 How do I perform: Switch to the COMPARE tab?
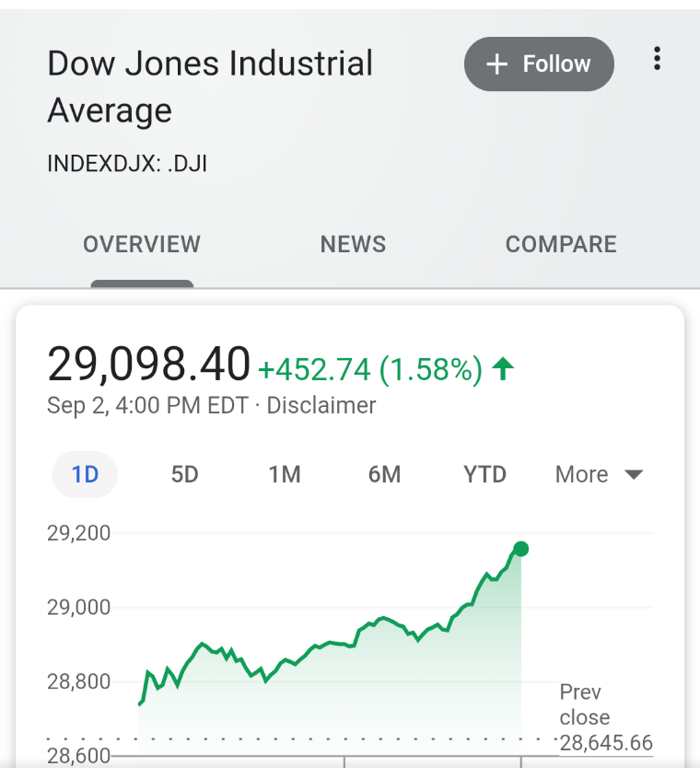point(561,244)
